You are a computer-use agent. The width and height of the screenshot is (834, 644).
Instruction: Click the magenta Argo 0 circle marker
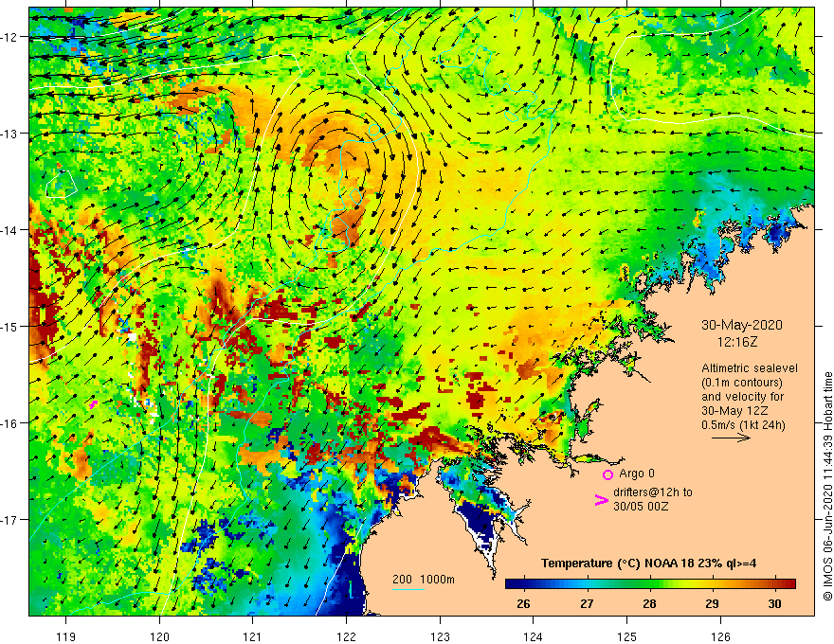(607, 474)
